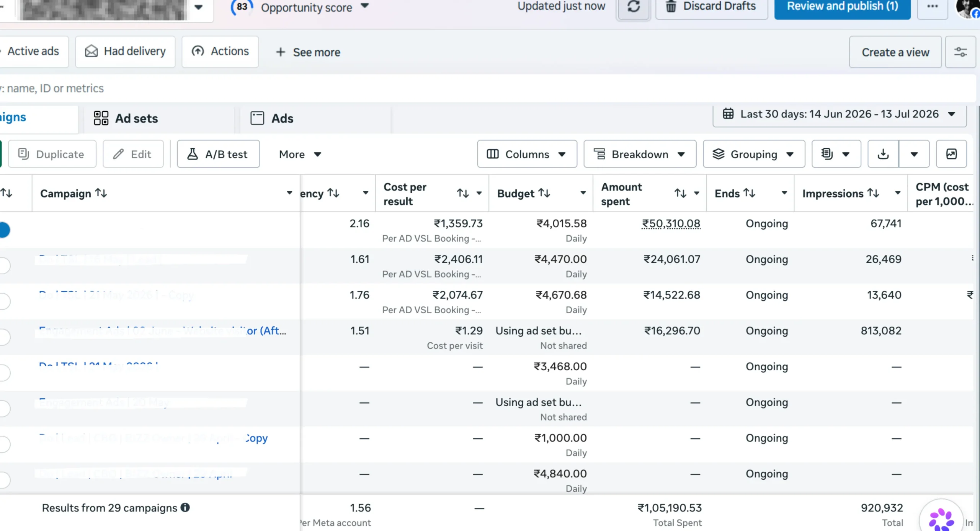Toggle the first campaign row switch
This screenshot has height=531, width=980.
pyautogui.click(x=5, y=230)
